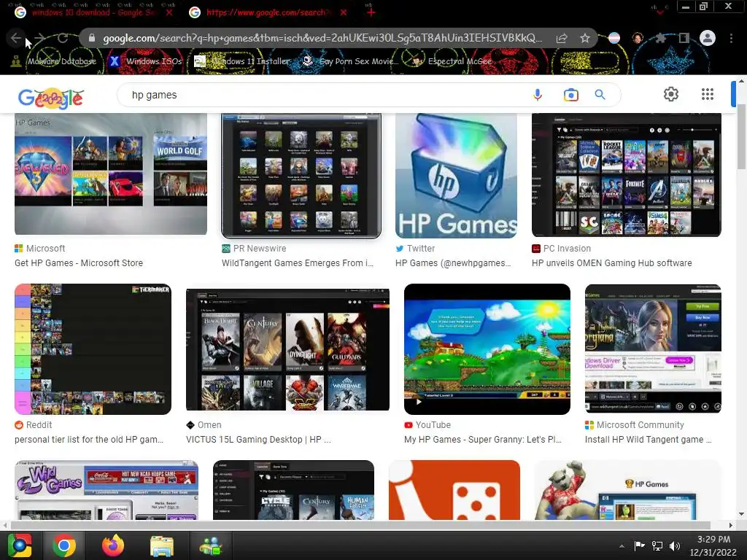Open Reddit tier list thumbnail
Screen dimensions: 747x560
click(93, 349)
